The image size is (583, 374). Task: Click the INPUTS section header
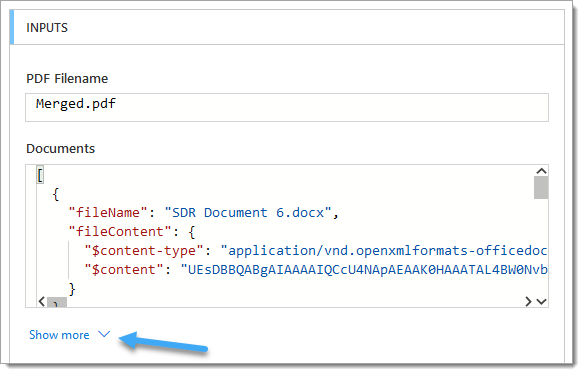coord(287,28)
